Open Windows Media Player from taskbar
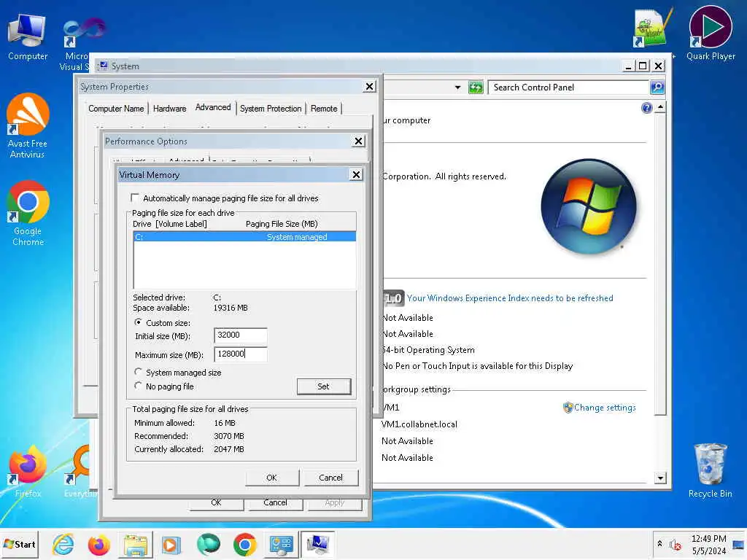Image resolution: width=747 pixels, height=560 pixels. tap(171, 544)
